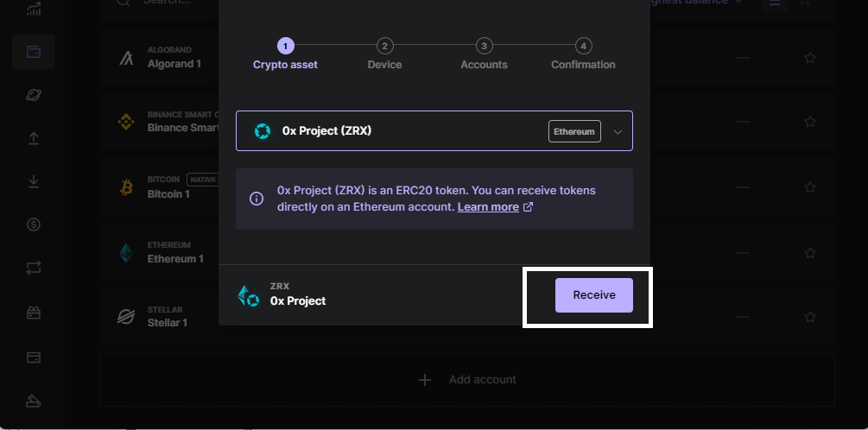868x430 pixels.
Task: Click Add account
Action: [467, 380]
